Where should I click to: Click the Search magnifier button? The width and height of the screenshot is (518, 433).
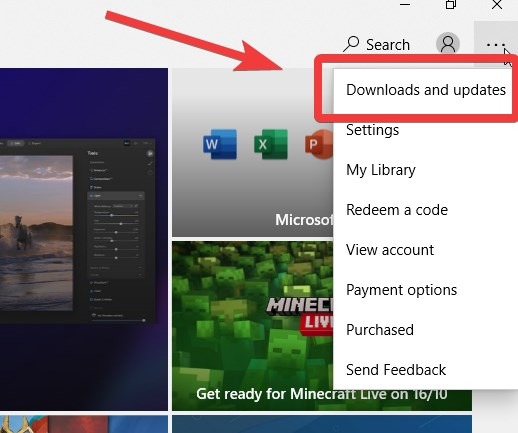377,44
